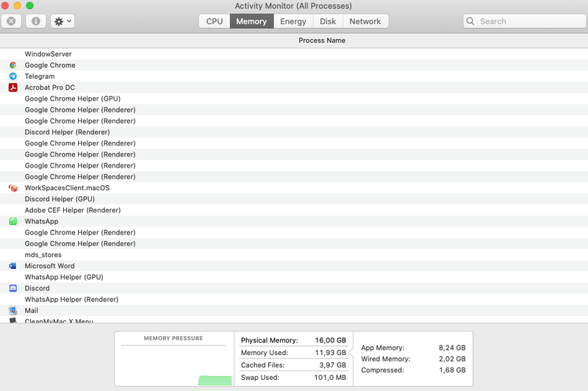Select WhatsApp Helper (GPU) row
The height and width of the screenshot is (391, 588).
point(294,277)
